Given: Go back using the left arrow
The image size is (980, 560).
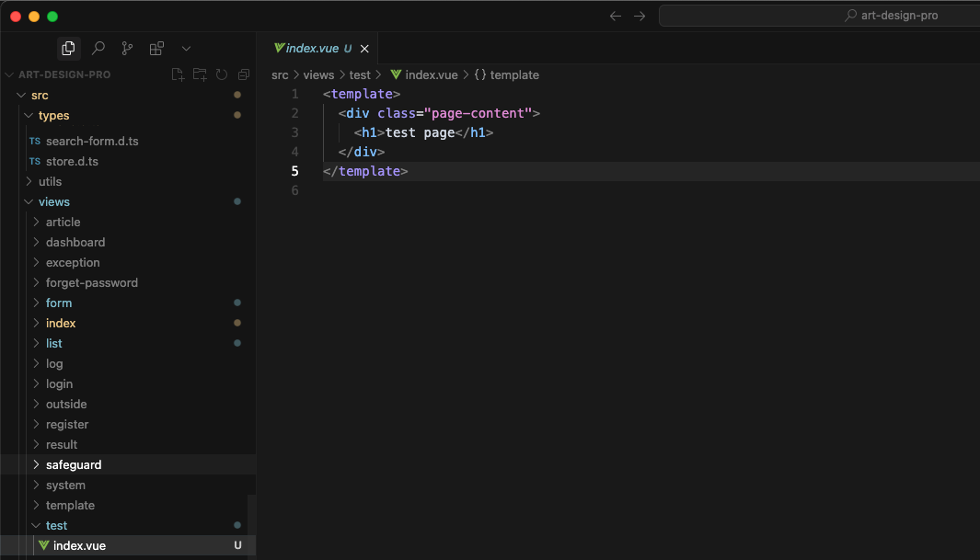Looking at the screenshot, I should point(616,17).
